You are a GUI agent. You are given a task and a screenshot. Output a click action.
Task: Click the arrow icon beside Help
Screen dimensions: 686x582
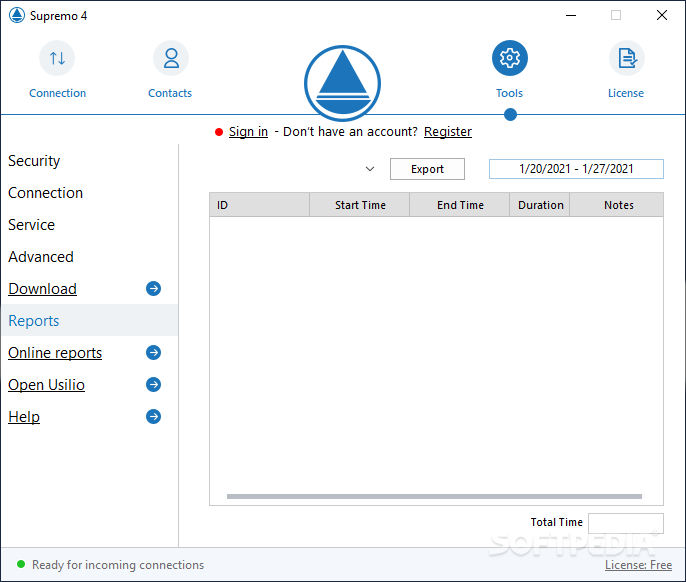coord(153,416)
